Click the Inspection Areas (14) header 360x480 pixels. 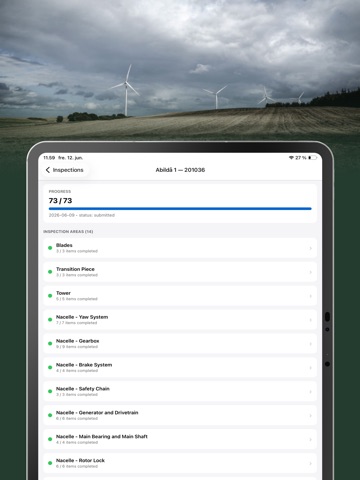click(68, 232)
